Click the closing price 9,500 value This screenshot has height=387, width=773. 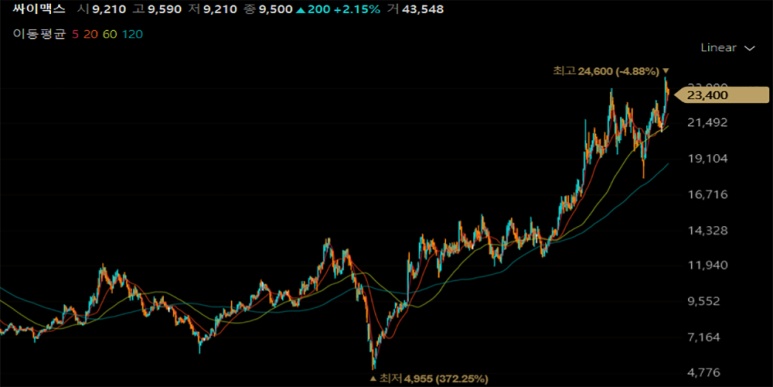click(x=276, y=9)
